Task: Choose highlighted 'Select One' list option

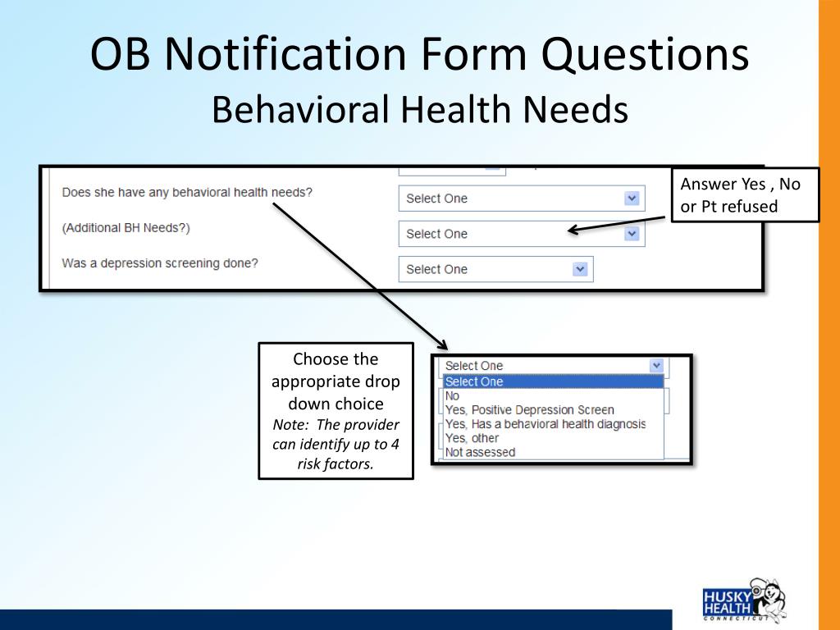Action: 553,381
